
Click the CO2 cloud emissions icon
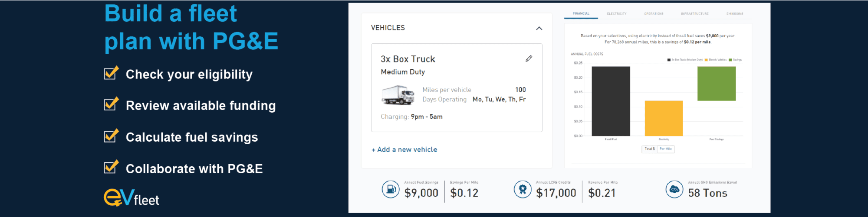(x=674, y=189)
